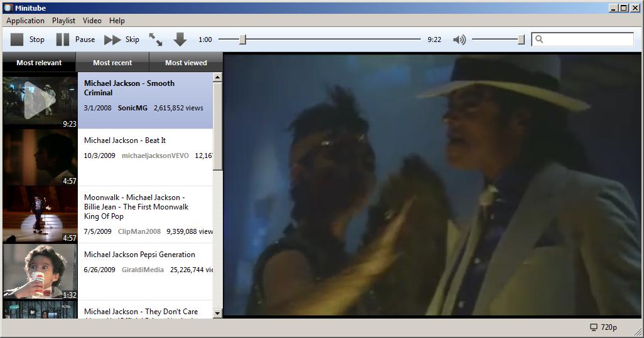Click the 1:00 elapsed time label

coord(205,40)
